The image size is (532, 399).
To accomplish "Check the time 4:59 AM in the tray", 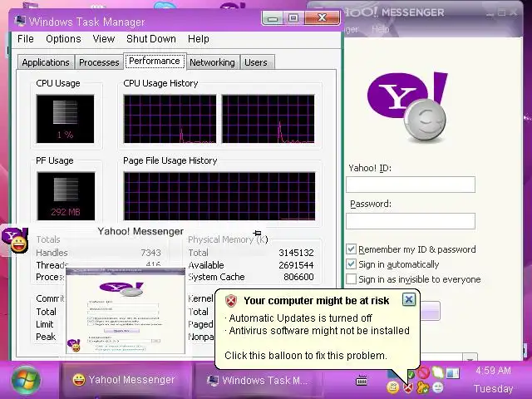I will pos(493,371).
